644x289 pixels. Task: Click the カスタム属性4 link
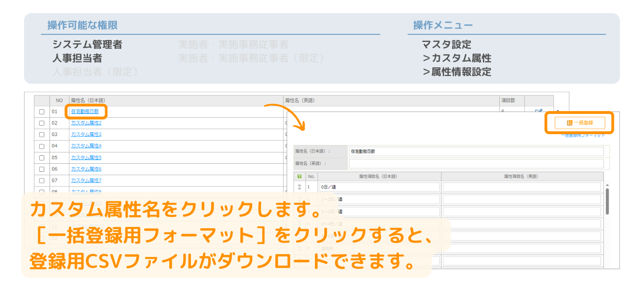[x=86, y=146]
